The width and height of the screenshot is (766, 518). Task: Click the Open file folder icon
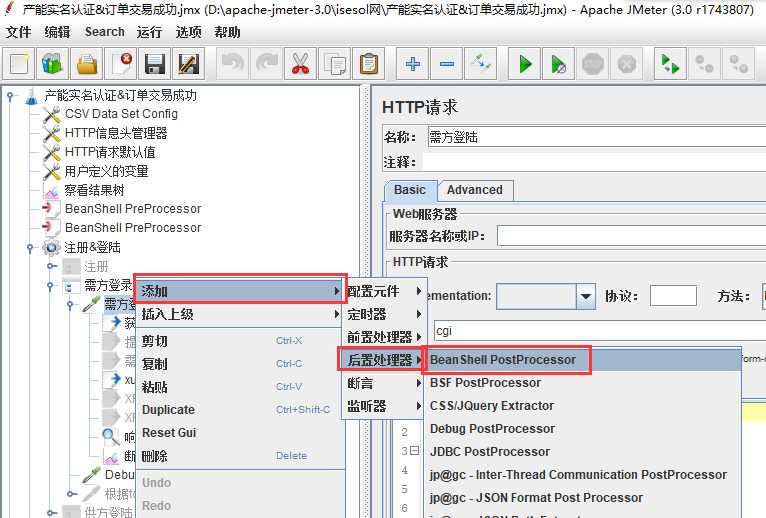click(x=87, y=64)
